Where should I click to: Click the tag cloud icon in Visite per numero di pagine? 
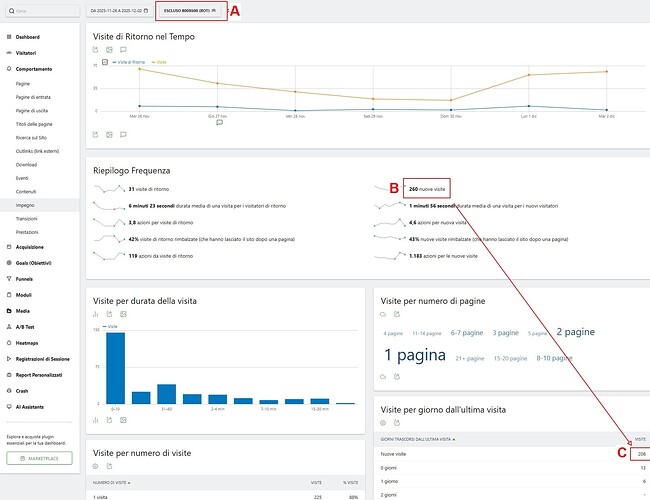point(384,314)
